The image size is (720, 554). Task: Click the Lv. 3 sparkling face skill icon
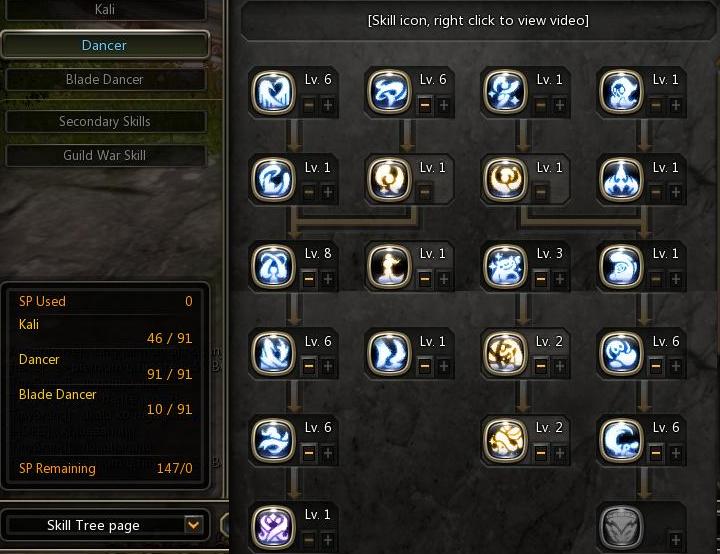pyautogui.click(x=505, y=266)
